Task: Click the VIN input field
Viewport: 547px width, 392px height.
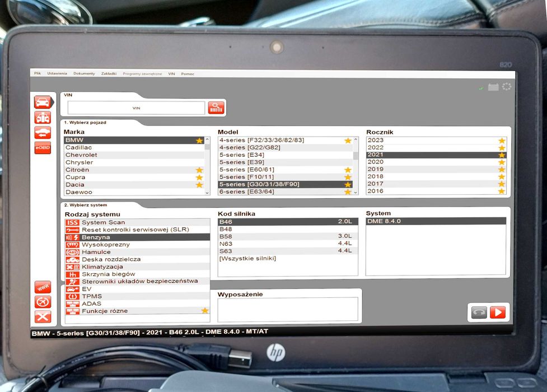Action: (x=136, y=108)
